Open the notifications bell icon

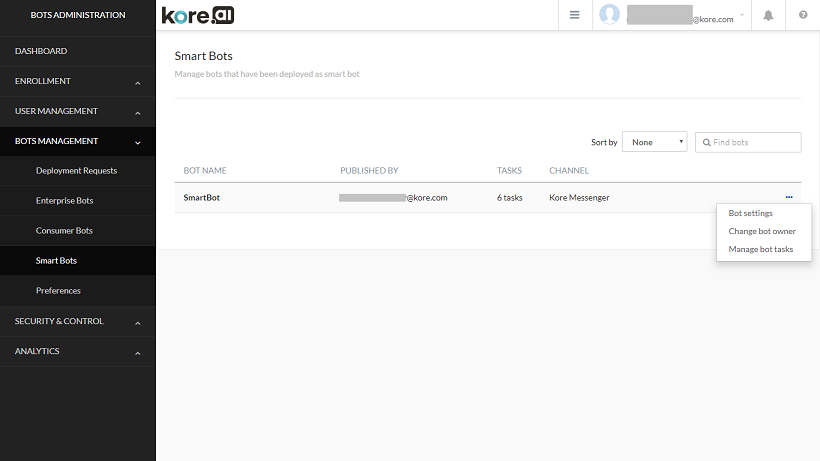(768, 15)
